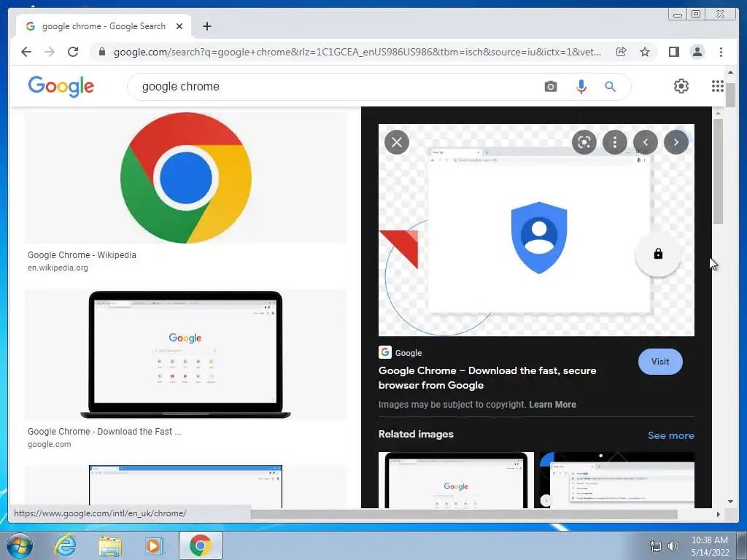Reload the current page

[73, 52]
